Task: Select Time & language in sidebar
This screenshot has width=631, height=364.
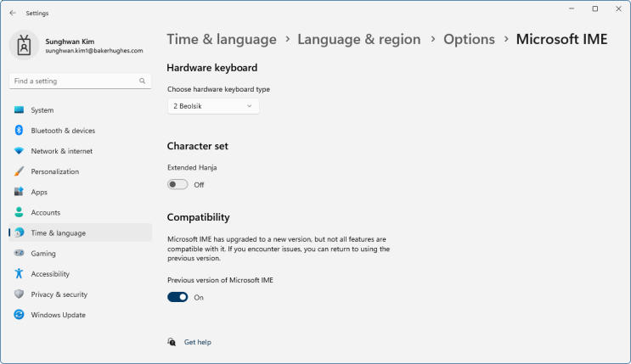Action: coord(58,232)
